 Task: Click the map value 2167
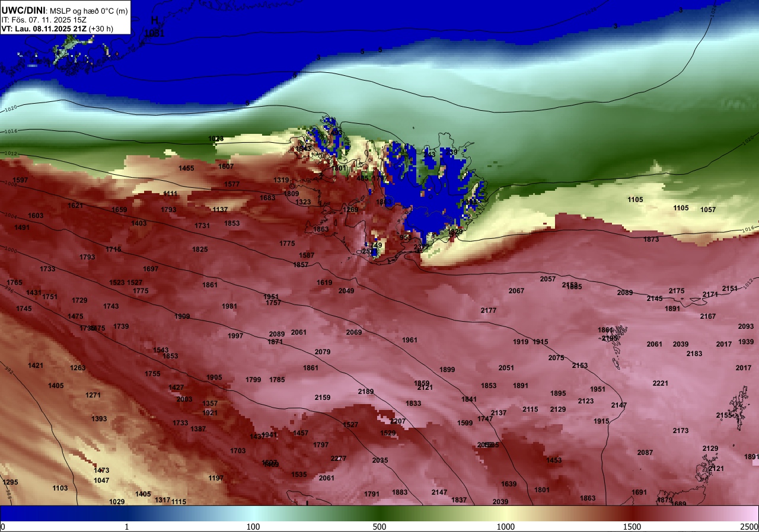click(x=708, y=316)
